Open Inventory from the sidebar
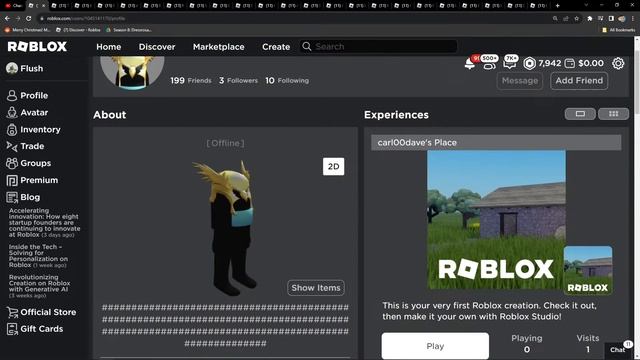Viewport: 640px width, 360px height. pos(33,130)
